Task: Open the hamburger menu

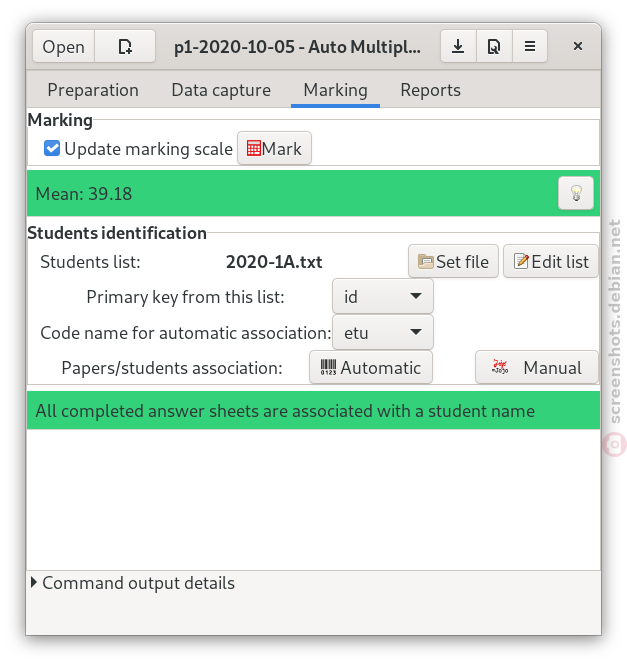Action: (530, 46)
